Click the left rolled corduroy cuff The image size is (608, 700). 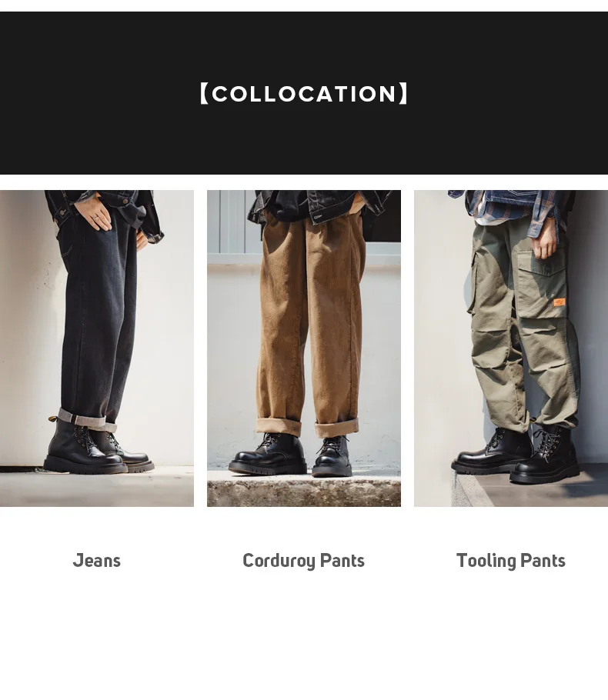click(x=279, y=427)
